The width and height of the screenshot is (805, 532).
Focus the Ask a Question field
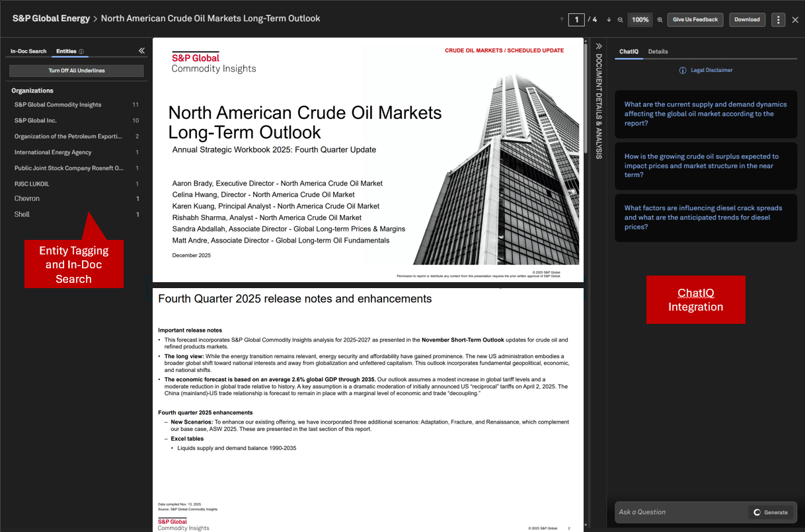point(681,512)
